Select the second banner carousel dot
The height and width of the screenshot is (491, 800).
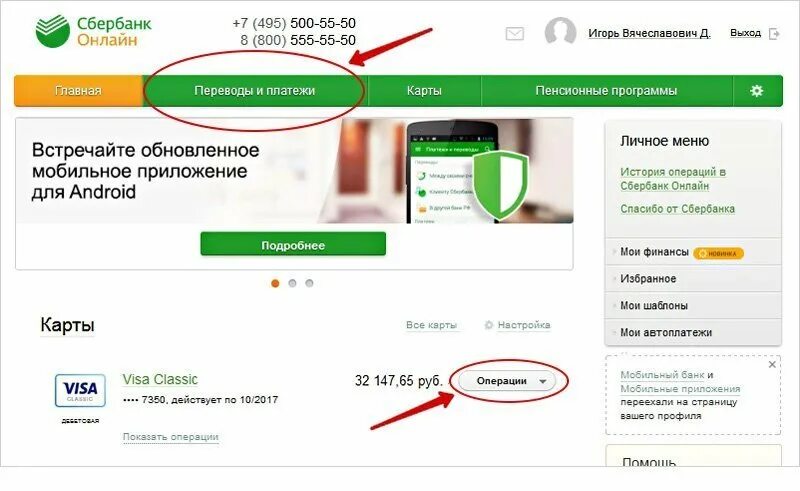click(x=292, y=283)
